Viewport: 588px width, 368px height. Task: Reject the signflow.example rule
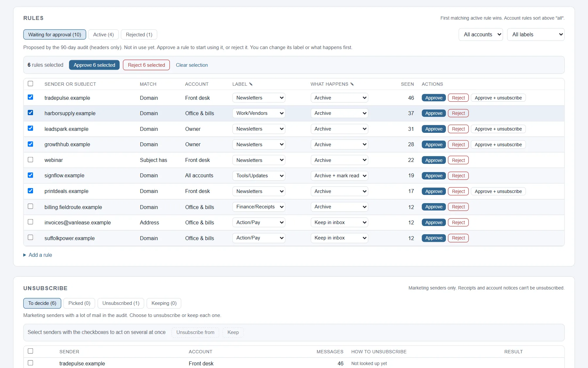(x=458, y=176)
